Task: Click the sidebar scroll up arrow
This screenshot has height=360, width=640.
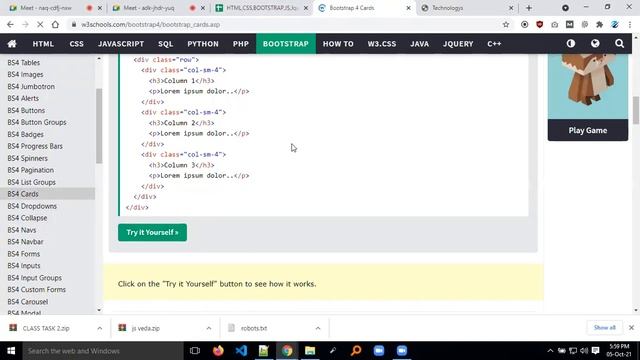Action: (99, 59)
